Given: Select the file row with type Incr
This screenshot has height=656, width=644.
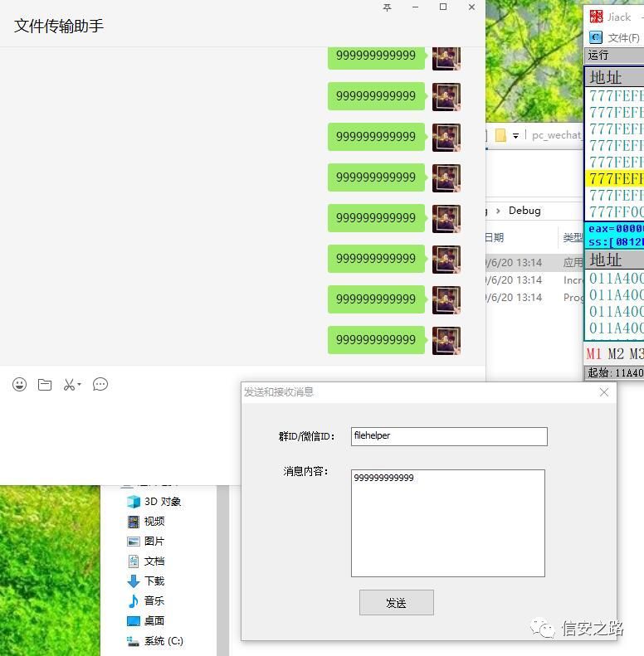Looking at the screenshot, I should 534,279.
